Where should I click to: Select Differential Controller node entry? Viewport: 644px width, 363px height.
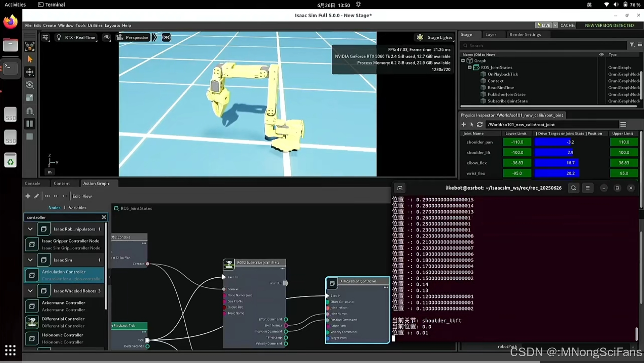pyautogui.click(x=64, y=322)
